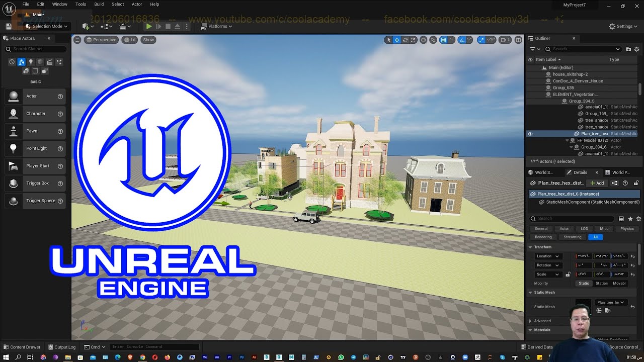Toggle scale snapping in viewport

pos(481,40)
